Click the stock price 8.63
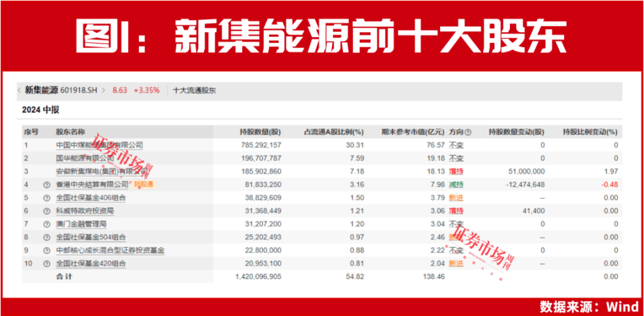This screenshot has width=644, height=316. tap(120, 91)
